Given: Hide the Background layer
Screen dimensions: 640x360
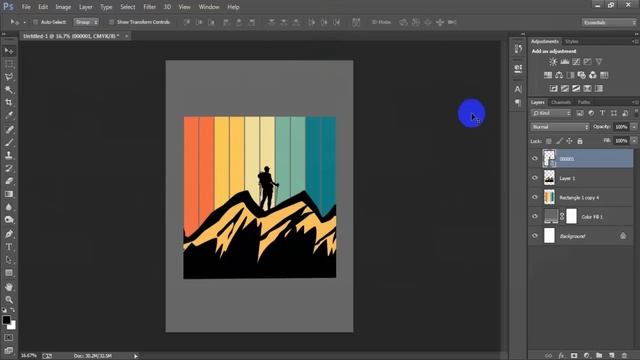Looking at the screenshot, I should (x=535, y=236).
